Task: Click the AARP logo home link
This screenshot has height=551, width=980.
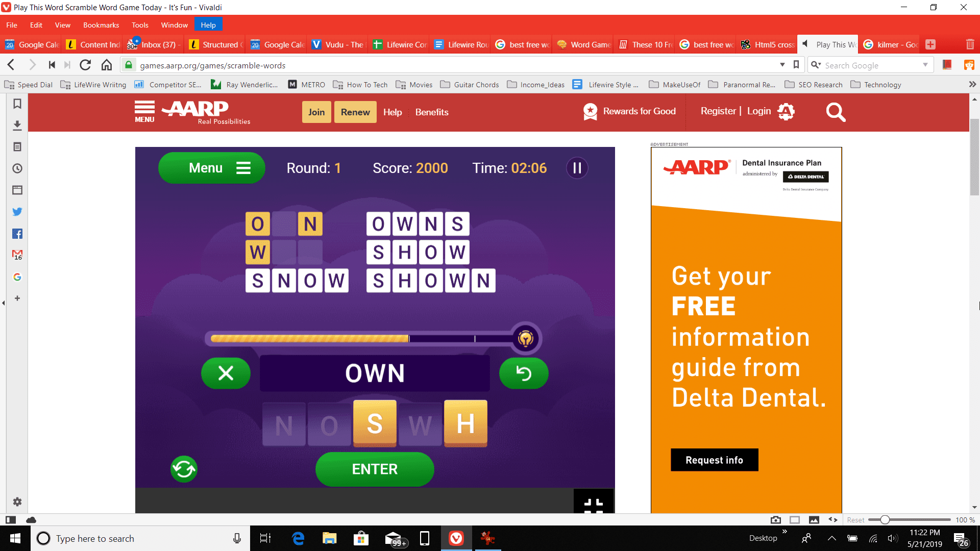Action: click(202, 111)
